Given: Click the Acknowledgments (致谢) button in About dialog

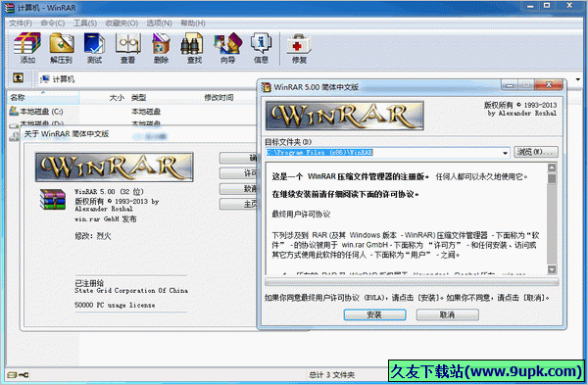Looking at the screenshot, I should pos(238,188).
